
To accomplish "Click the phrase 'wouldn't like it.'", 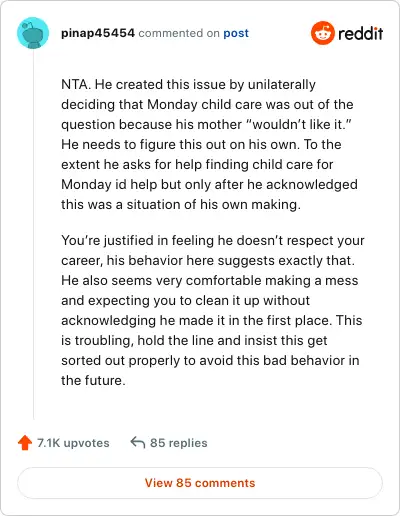I will click(x=299, y=124).
